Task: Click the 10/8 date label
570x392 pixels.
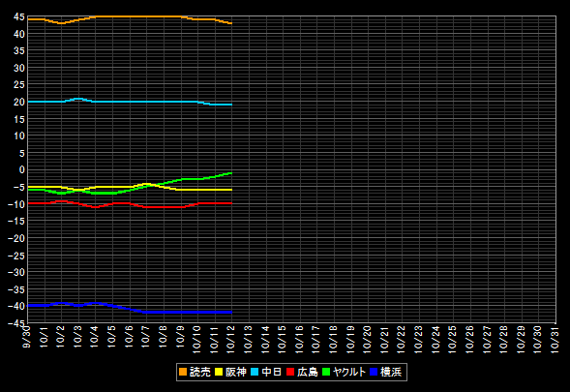Action: click(x=163, y=337)
